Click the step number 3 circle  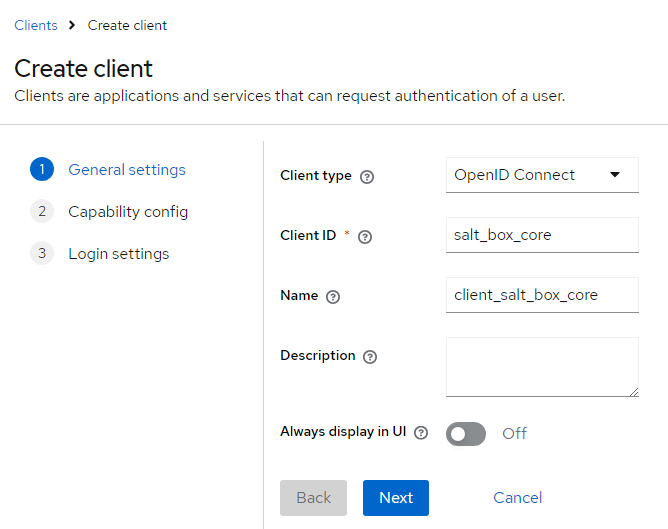(x=42, y=253)
